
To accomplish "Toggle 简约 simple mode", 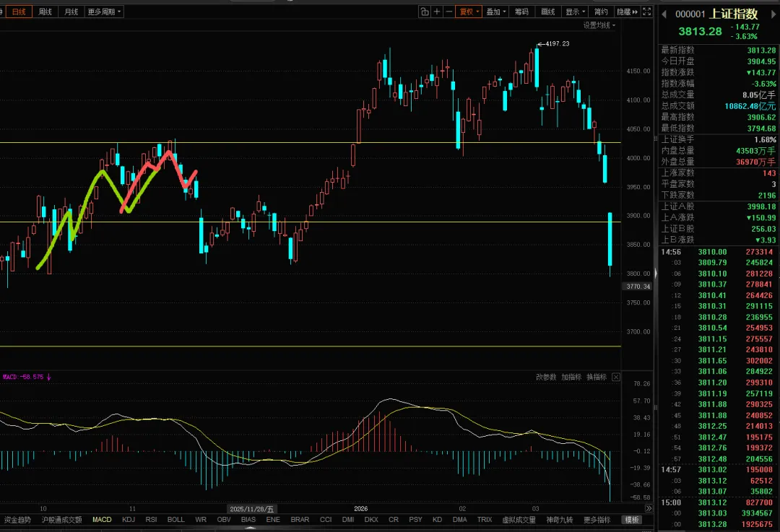I will 601,12.
